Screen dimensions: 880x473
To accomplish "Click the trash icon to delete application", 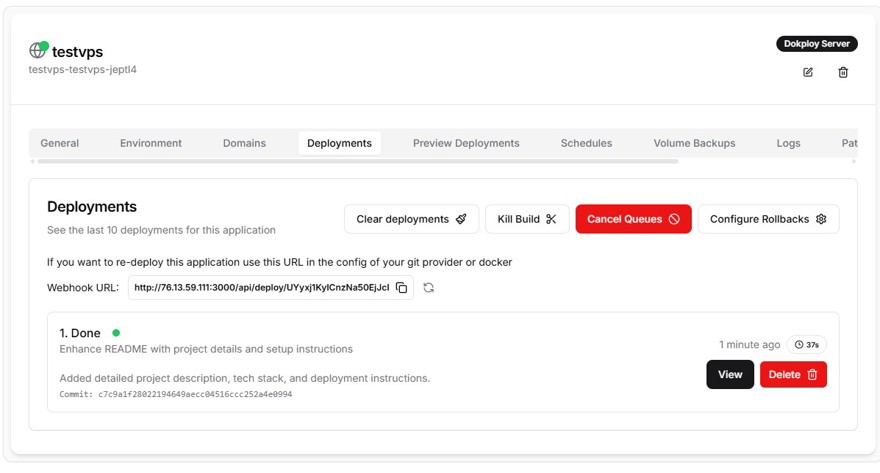I will point(843,72).
